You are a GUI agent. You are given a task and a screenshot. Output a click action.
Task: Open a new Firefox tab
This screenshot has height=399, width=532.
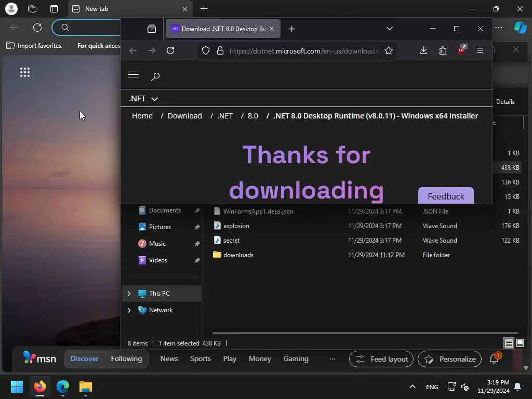[292, 29]
